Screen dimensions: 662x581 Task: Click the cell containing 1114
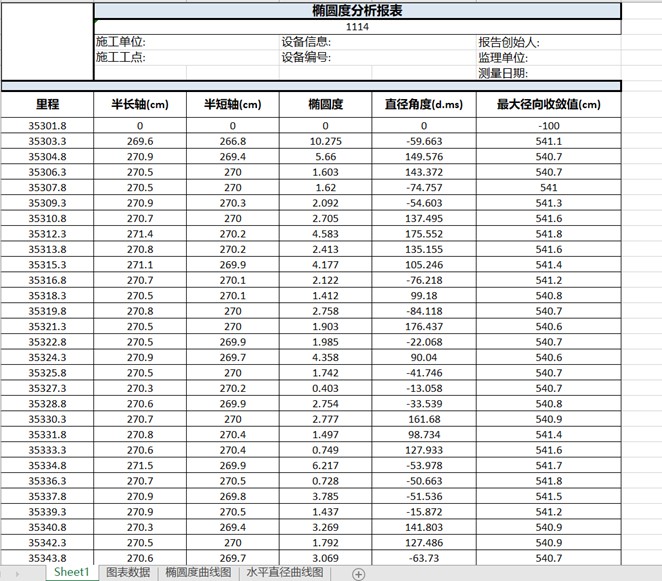click(x=357, y=27)
